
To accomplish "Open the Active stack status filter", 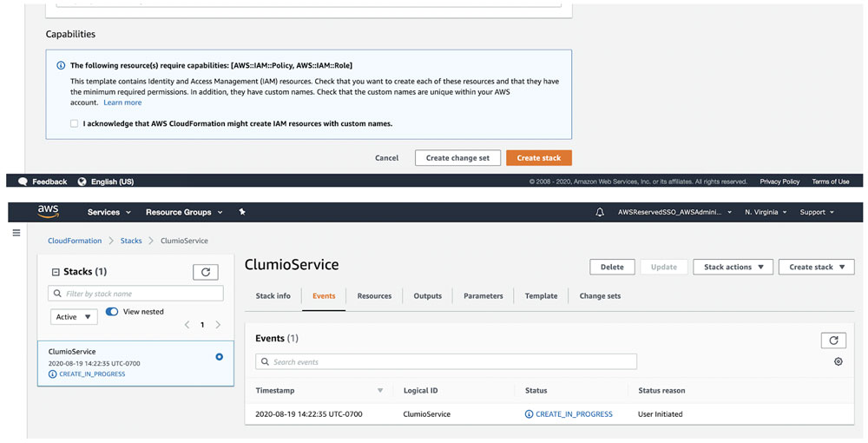I will 74,317.
